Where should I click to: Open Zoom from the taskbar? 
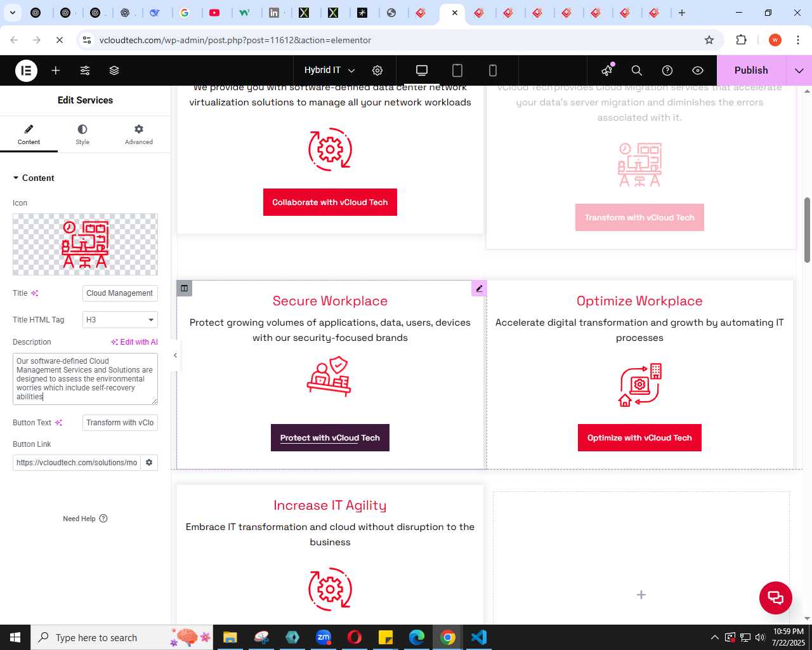click(x=324, y=637)
